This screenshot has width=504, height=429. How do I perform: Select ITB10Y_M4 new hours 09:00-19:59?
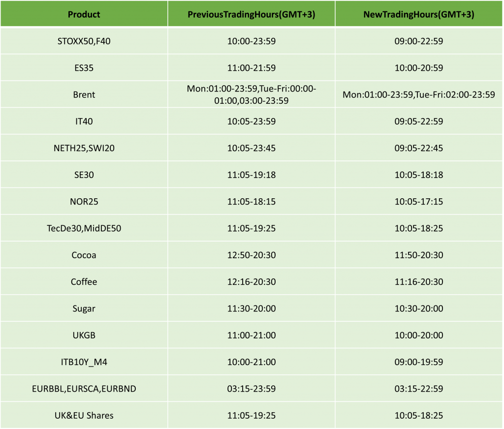click(x=419, y=362)
